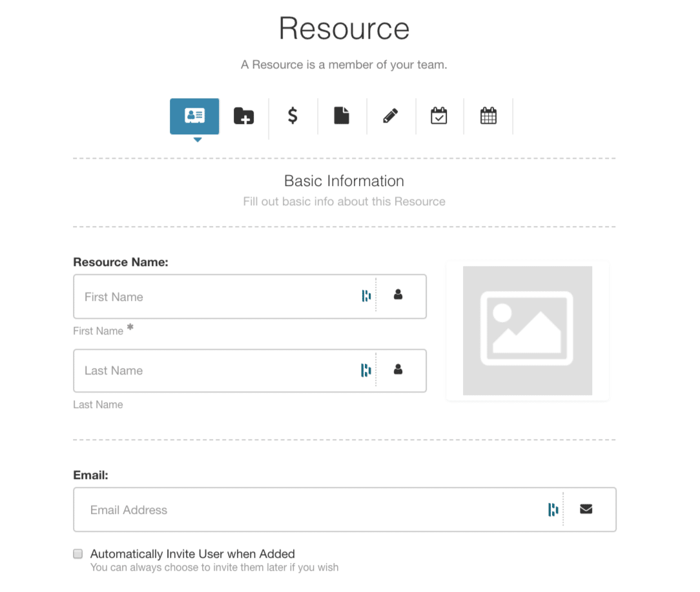The height and width of the screenshot is (592, 700).
Task: Click into the First Name input field
Action: 213,296
